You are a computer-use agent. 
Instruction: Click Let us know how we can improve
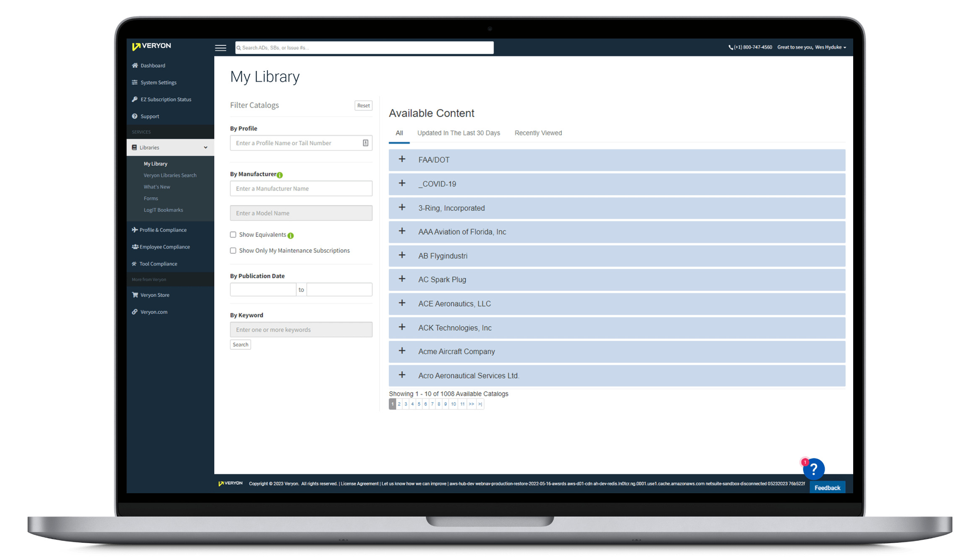point(414,484)
